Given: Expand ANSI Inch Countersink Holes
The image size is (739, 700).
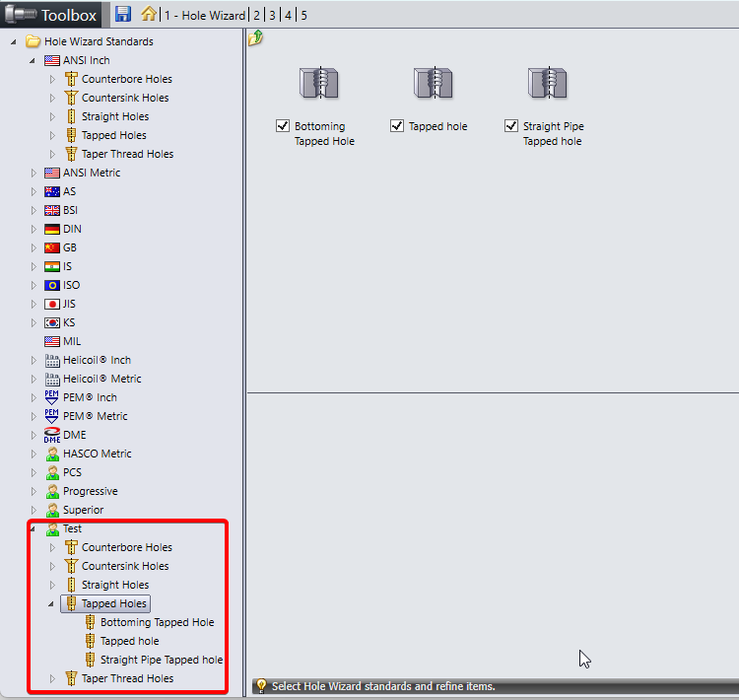Looking at the screenshot, I should 52,99.
